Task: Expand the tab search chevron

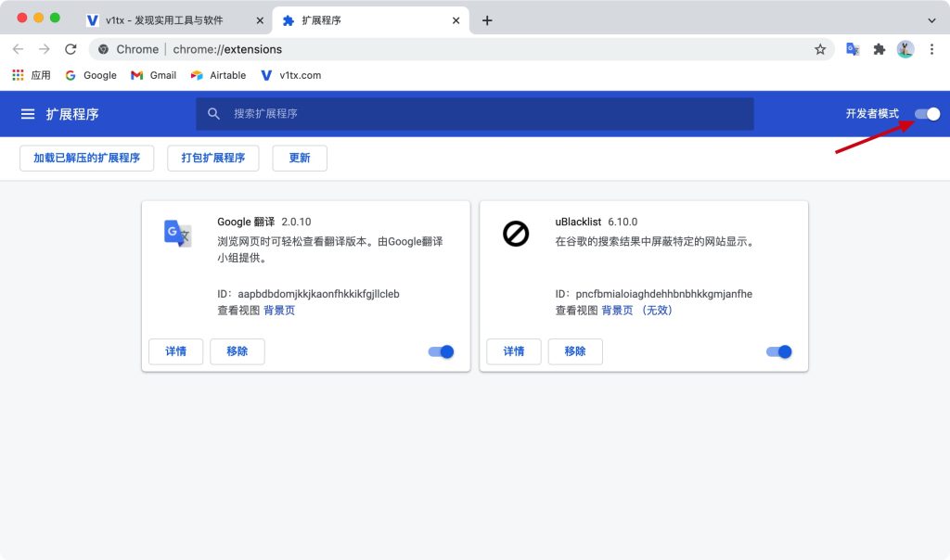Action: (931, 20)
